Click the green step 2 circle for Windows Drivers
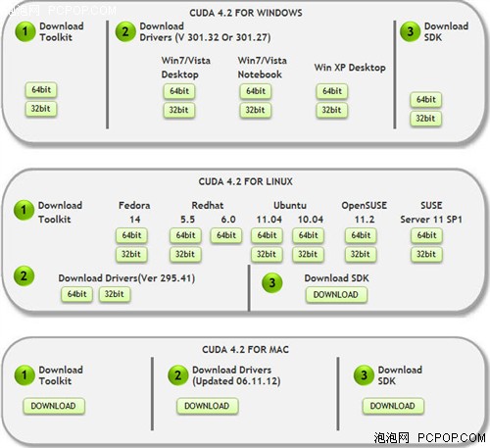The width and height of the screenshot is (490, 448). 125,31
